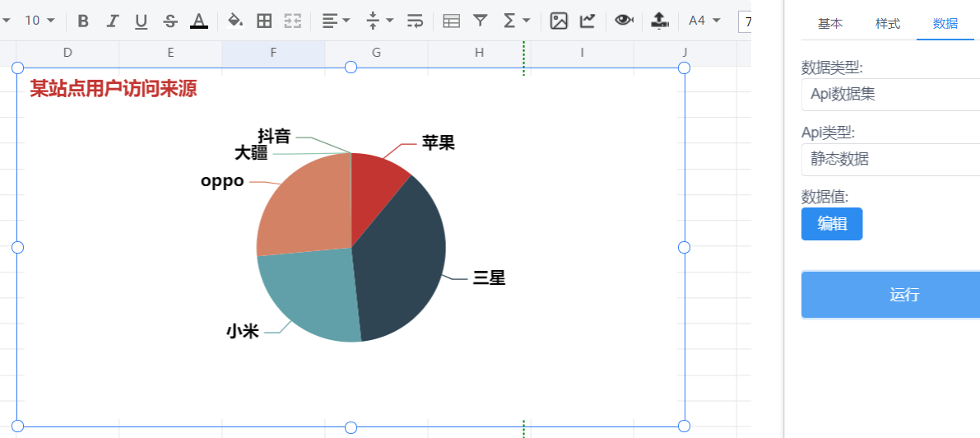Open the font color tool

199,21
